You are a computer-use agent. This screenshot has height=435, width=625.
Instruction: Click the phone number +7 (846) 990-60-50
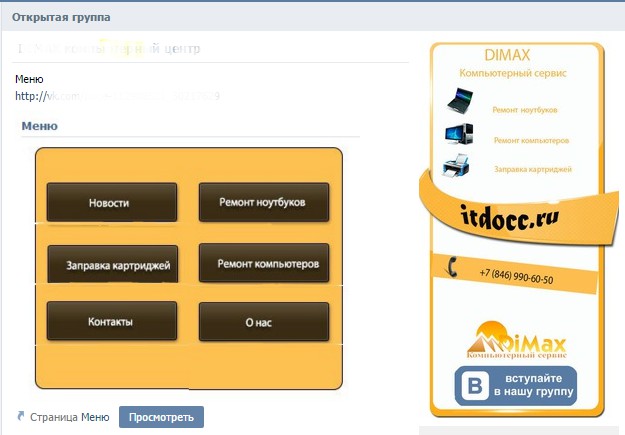pos(516,276)
